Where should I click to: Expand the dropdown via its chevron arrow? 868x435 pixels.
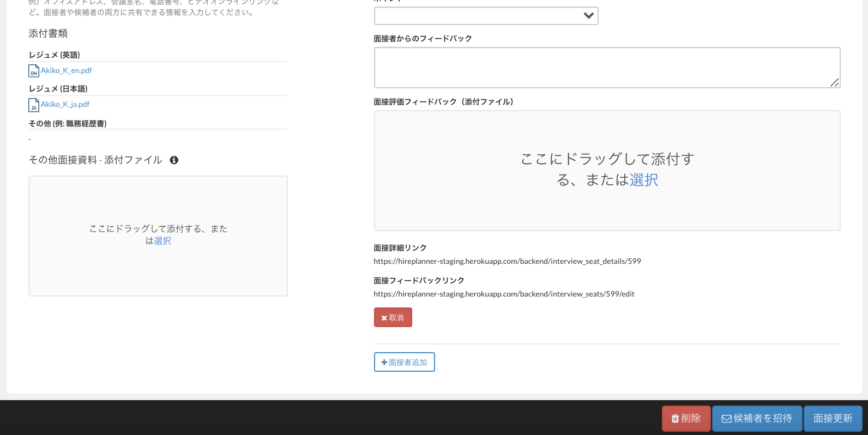coord(588,16)
